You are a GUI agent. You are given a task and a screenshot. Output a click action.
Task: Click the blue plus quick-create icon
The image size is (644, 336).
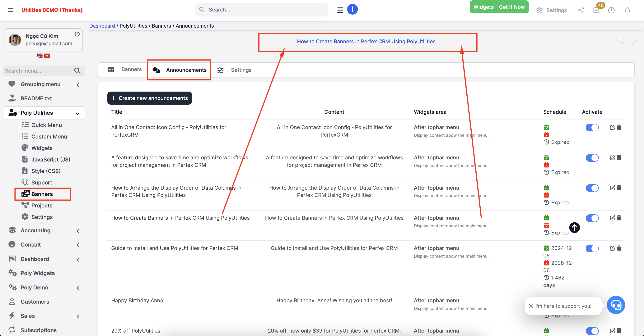pos(352,10)
